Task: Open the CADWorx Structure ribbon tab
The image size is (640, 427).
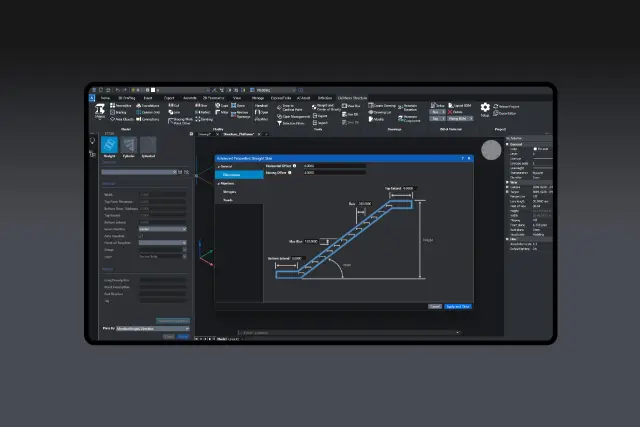Action: [x=352, y=98]
